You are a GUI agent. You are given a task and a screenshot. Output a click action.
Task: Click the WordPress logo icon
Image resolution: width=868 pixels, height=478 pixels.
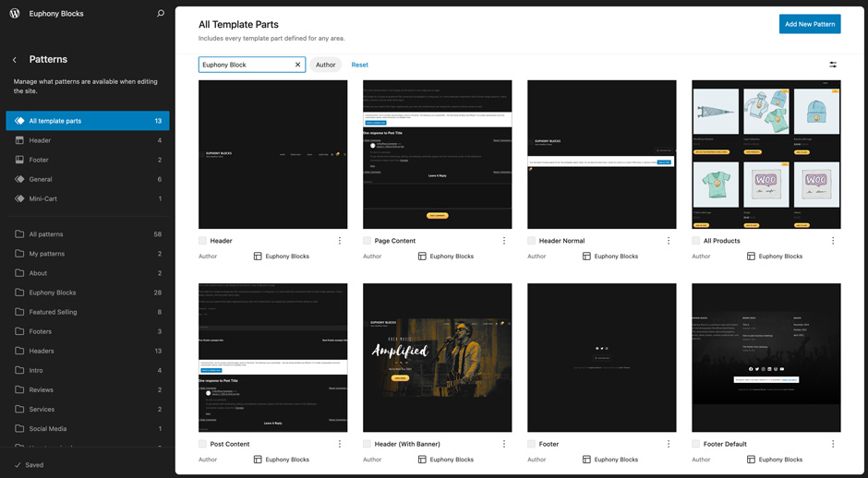[15, 14]
